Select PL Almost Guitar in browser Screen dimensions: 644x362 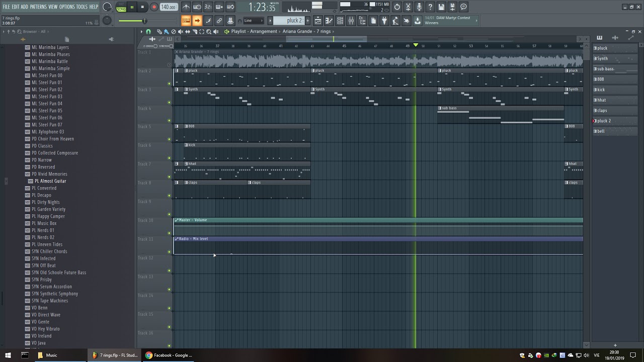pos(50,181)
